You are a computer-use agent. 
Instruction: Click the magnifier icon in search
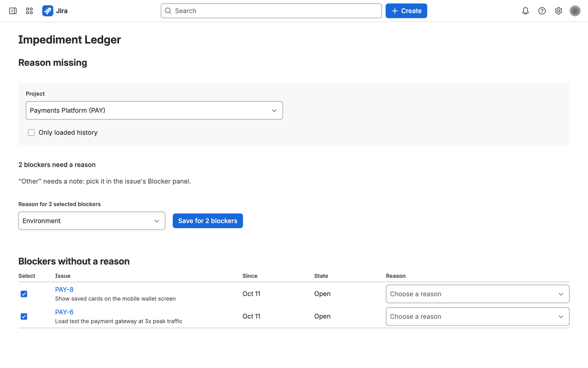tap(168, 11)
